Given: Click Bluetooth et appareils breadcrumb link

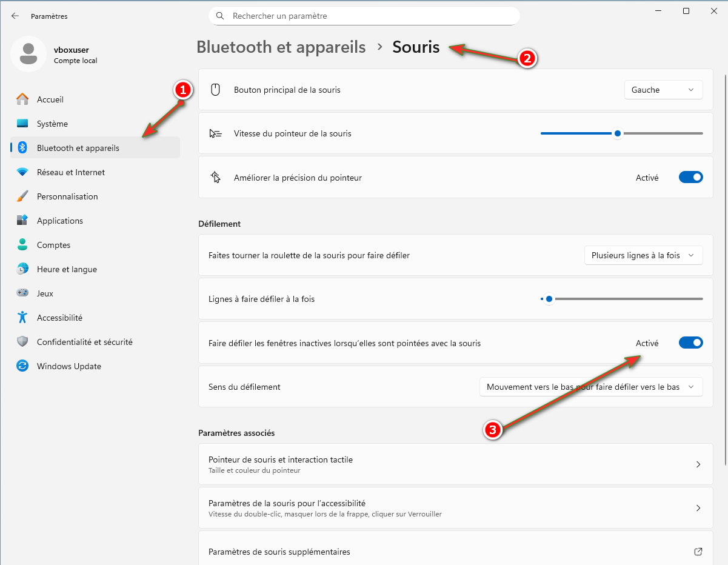Looking at the screenshot, I should coord(281,47).
